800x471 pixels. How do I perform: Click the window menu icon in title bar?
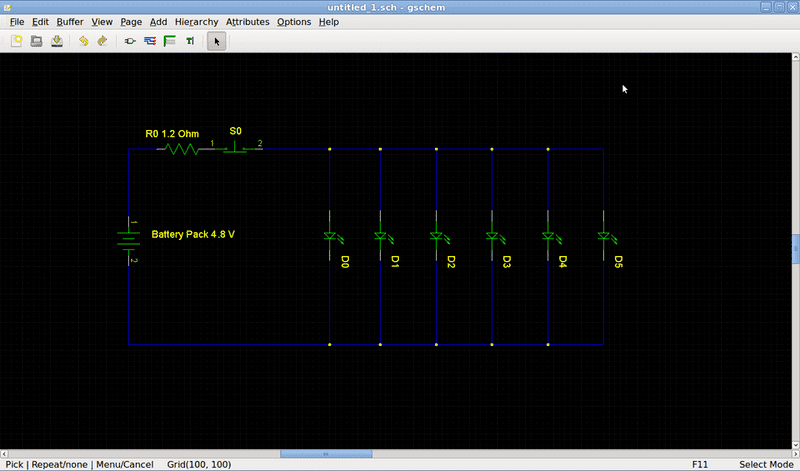coord(7,7)
